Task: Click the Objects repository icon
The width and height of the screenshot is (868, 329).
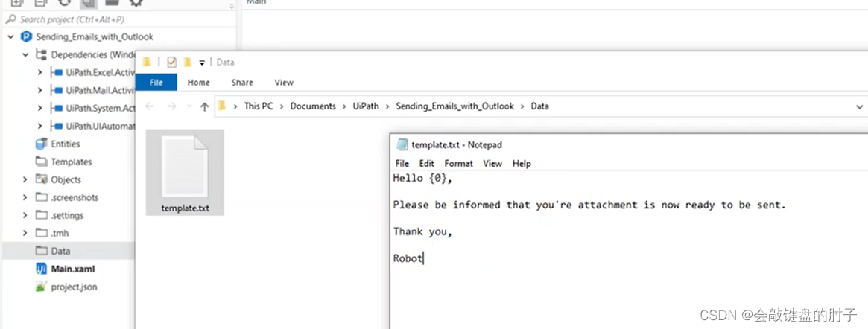Action: pos(41,179)
